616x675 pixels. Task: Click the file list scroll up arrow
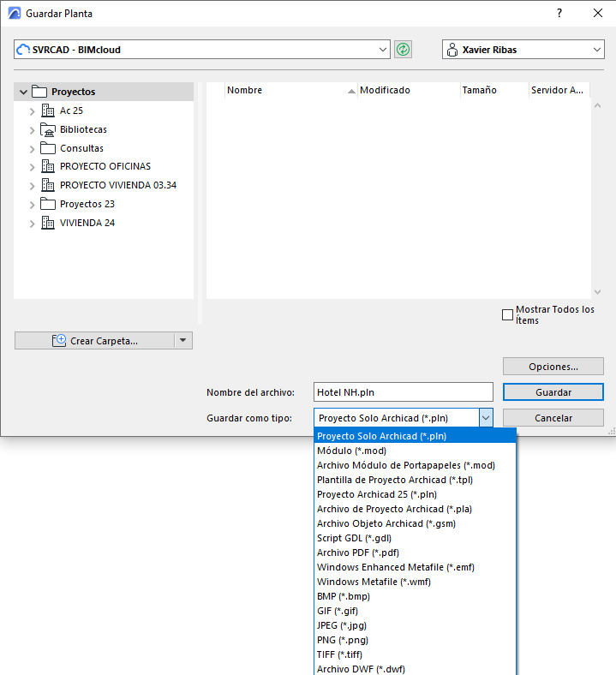coord(597,105)
